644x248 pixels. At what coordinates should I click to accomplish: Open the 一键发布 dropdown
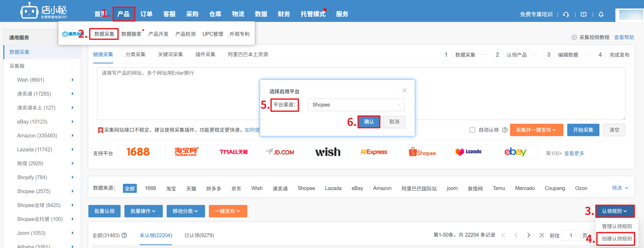pyautogui.click(x=228, y=211)
